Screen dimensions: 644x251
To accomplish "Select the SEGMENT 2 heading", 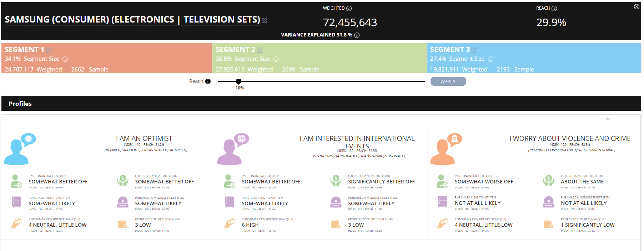I will (235, 50).
